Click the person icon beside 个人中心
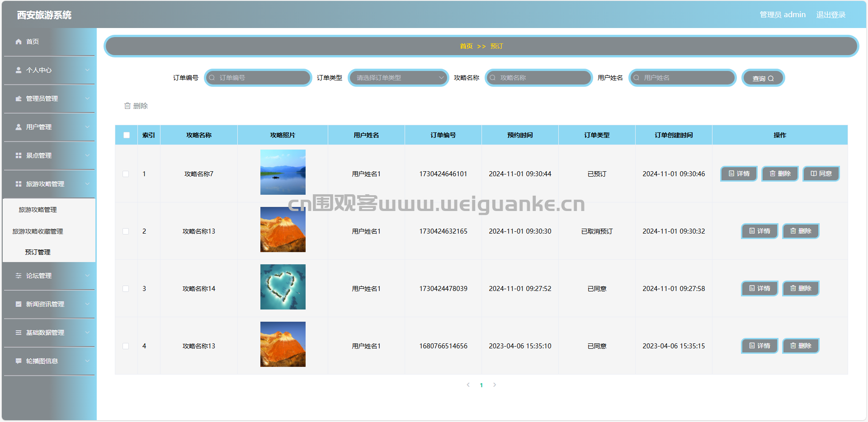Viewport: 868px width, 422px height. point(19,70)
